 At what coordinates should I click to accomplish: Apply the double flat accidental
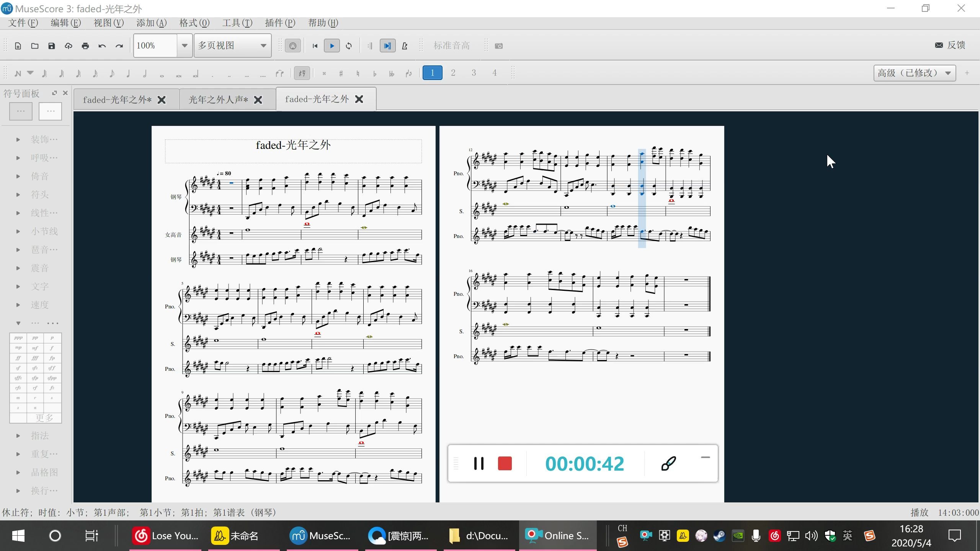coord(392,73)
